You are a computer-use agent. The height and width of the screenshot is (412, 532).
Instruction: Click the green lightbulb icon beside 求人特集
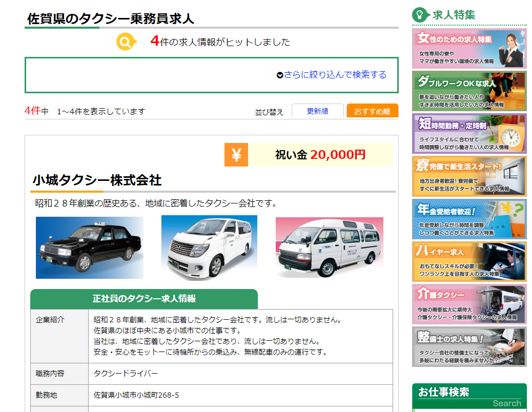pos(420,15)
